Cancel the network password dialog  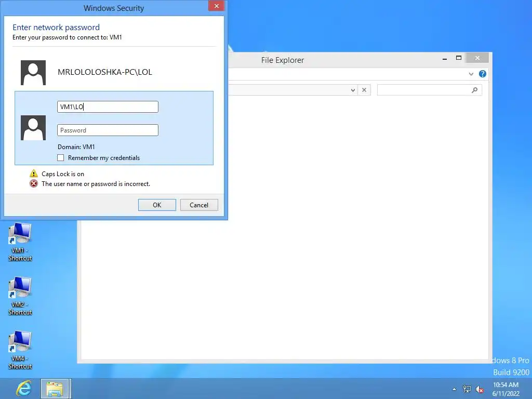[x=199, y=205]
